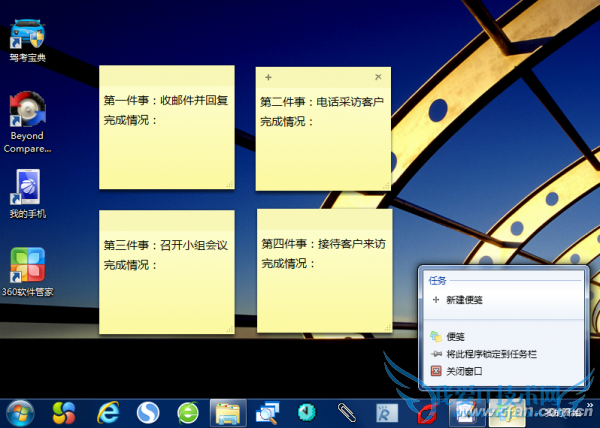Open the R-lettered app icon in taskbar
The height and width of the screenshot is (428, 600).
pyautogui.click(x=386, y=413)
